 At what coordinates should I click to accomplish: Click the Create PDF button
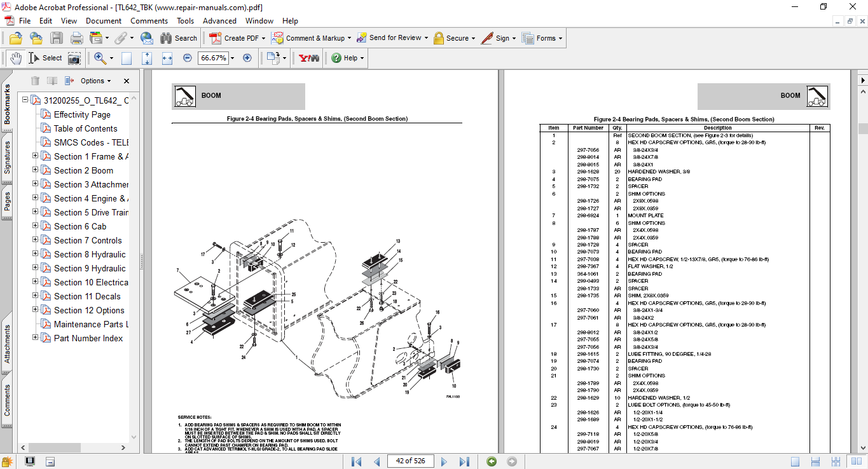click(x=235, y=38)
